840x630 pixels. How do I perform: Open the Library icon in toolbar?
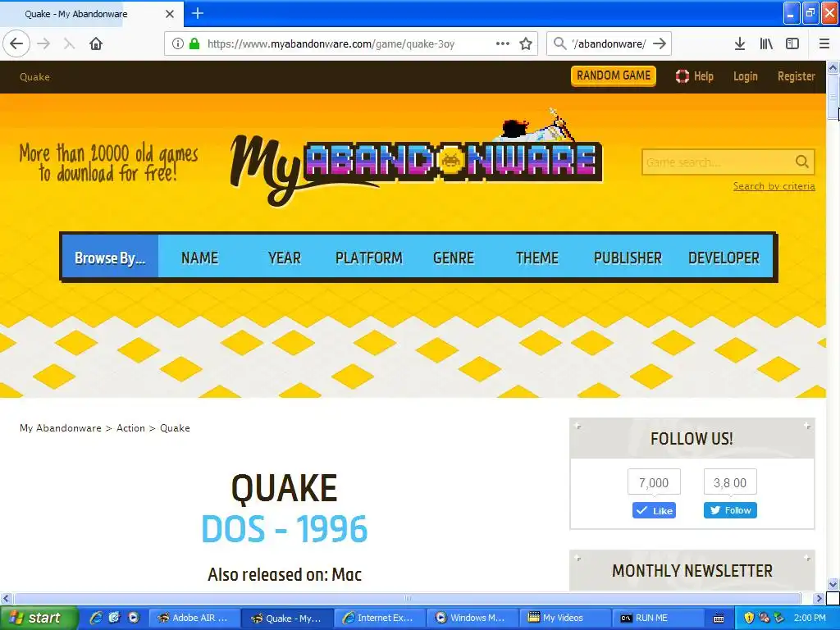[x=766, y=44]
